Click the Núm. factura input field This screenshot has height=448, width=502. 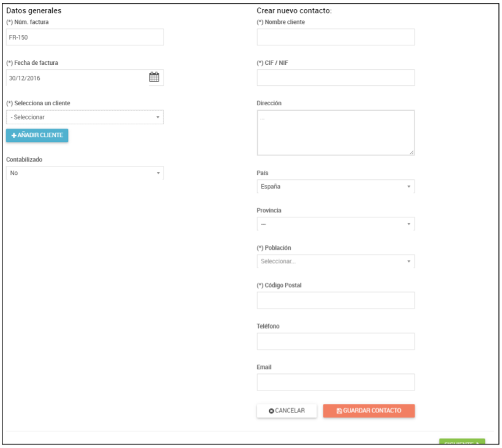tap(84, 37)
